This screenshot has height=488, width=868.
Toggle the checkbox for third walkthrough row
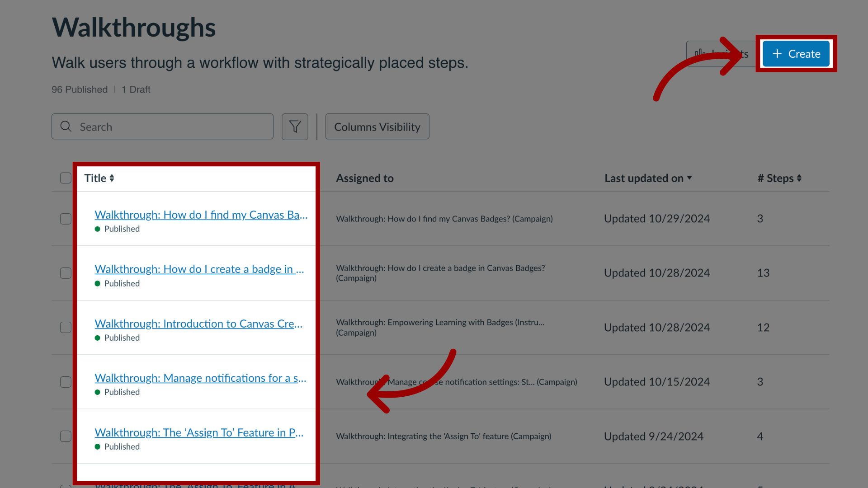point(66,327)
